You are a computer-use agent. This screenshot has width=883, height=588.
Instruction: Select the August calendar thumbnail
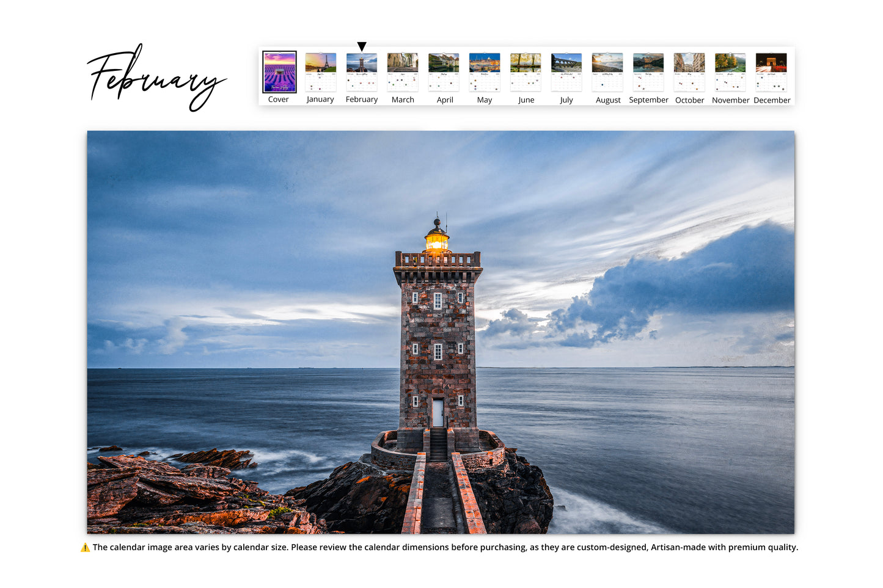(x=607, y=72)
